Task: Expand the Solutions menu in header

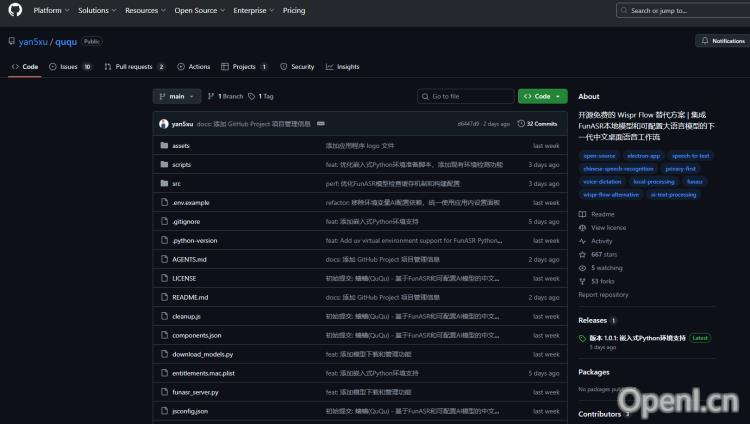Action: pyautogui.click(x=96, y=10)
